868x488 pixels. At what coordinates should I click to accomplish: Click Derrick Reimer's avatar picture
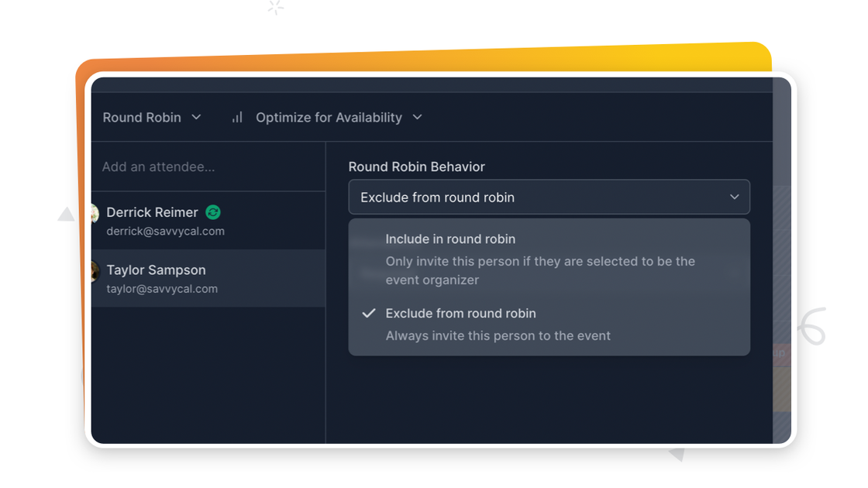click(x=95, y=213)
